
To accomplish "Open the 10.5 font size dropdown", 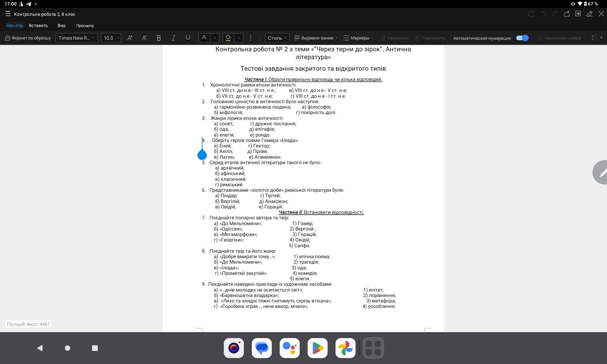I will (x=111, y=38).
